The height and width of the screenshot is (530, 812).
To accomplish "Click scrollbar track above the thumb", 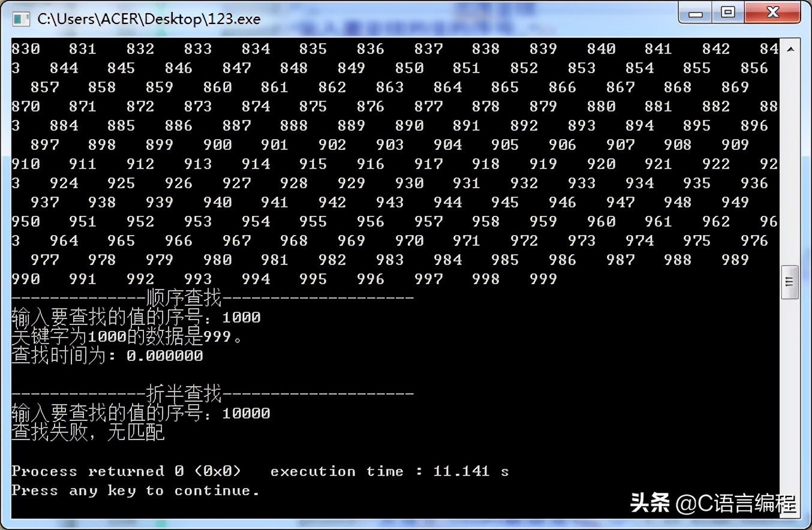I will click(790, 162).
